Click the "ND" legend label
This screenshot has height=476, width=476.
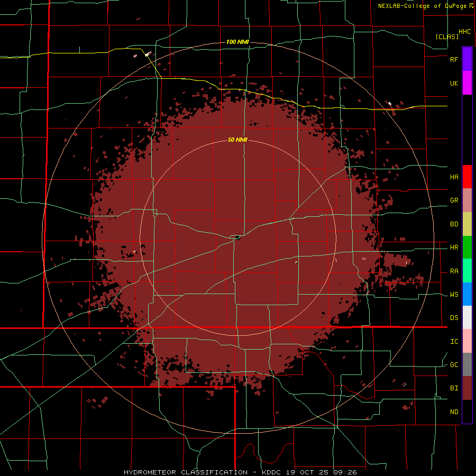(x=454, y=412)
